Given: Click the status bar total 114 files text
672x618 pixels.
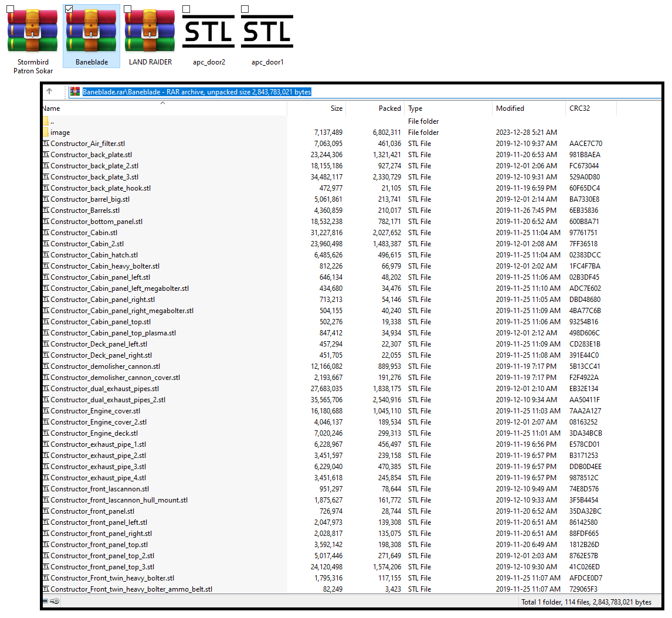Looking at the screenshot, I should pos(586,602).
